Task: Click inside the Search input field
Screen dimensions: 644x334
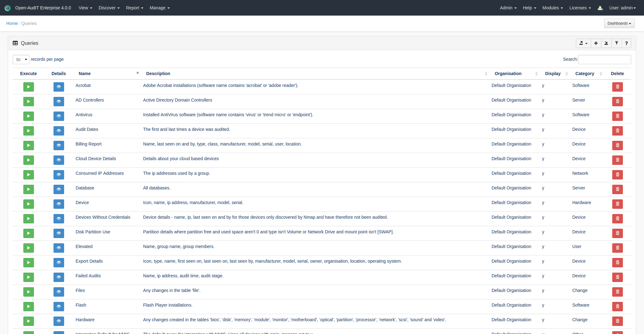Action: click(x=604, y=60)
